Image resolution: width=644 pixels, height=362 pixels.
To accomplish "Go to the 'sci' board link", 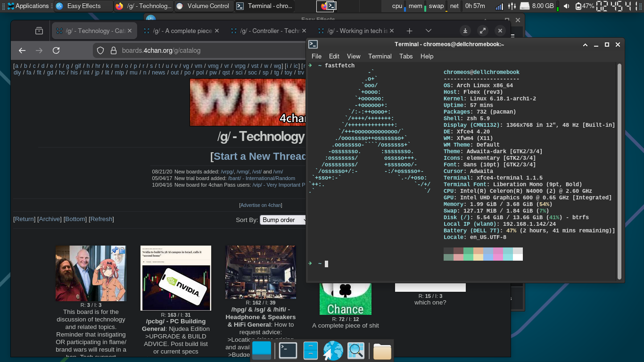I will pos(239,73).
